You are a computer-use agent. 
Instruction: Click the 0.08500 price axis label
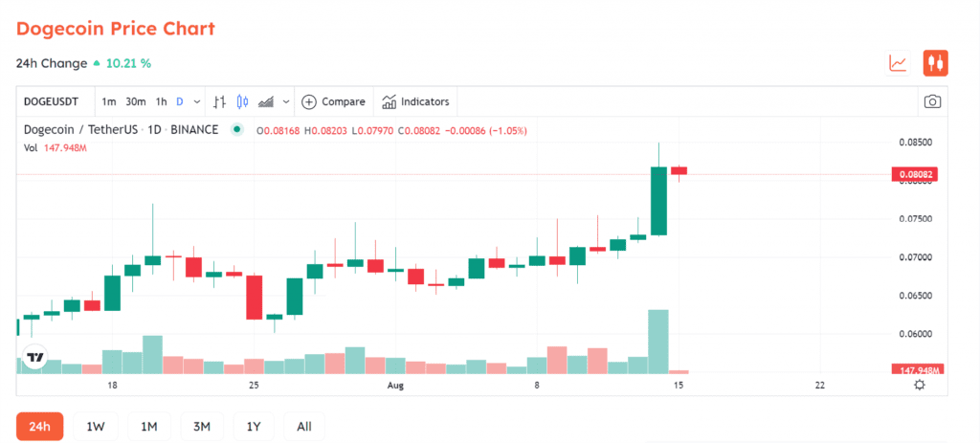[x=916, y=143]
